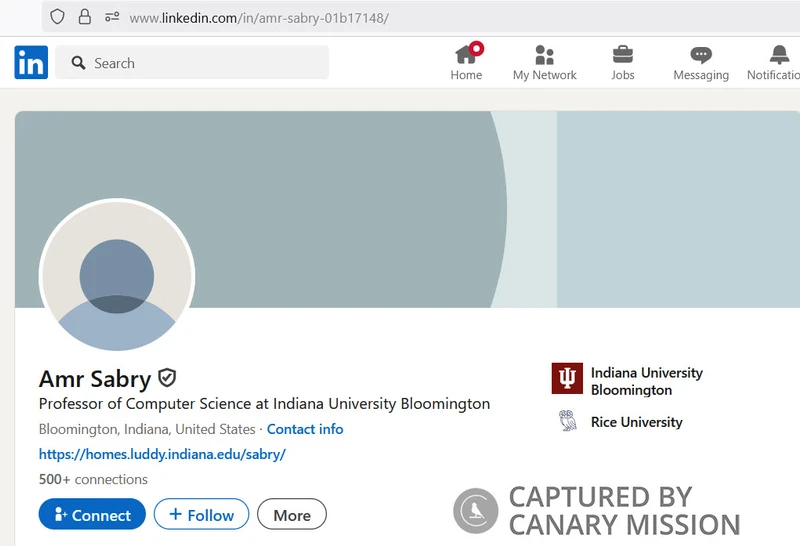Expand the More actions button
The image size is (800, 546).
pos(292,515)
